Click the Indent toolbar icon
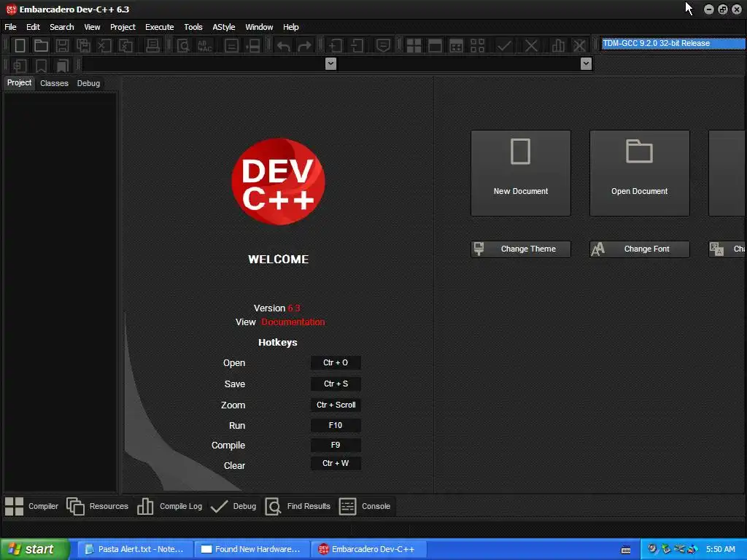This screenshot has height=560, width=747. 336,46
